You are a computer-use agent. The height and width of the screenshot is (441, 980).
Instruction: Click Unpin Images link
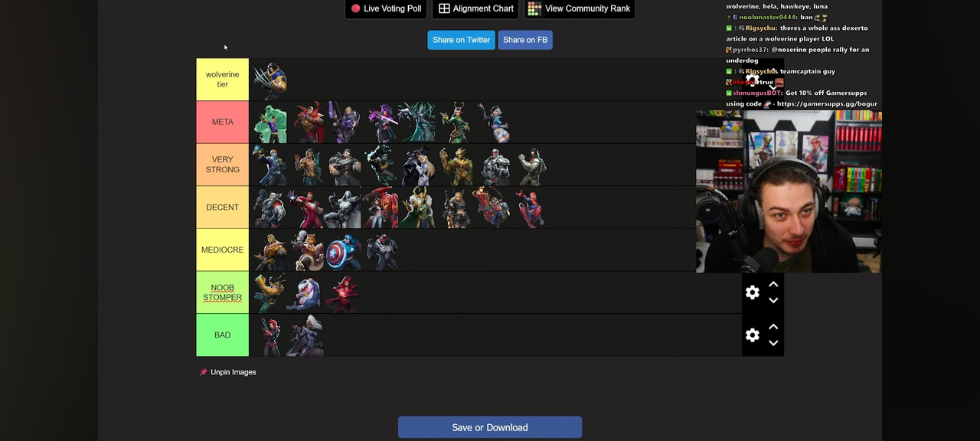pos(228,372)
